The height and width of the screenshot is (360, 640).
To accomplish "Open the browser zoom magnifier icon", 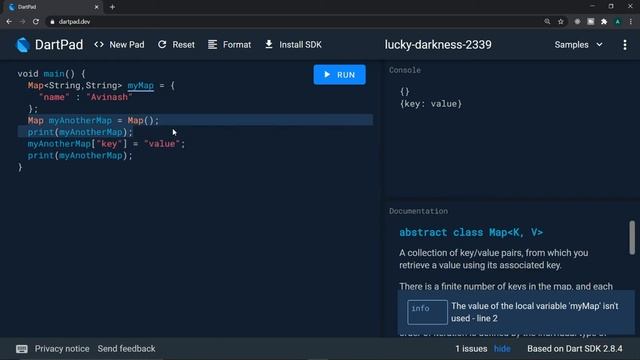I will tap(547, 22).
